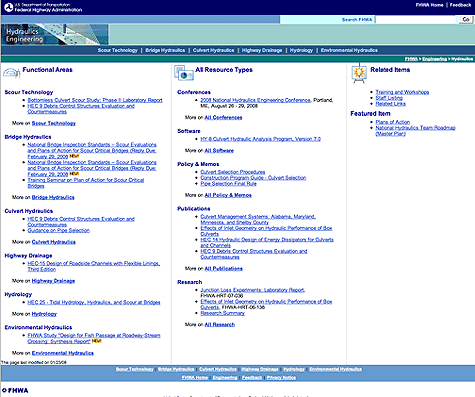Select Culvert Hydraulics in top navigation bar

coord(213,50)
